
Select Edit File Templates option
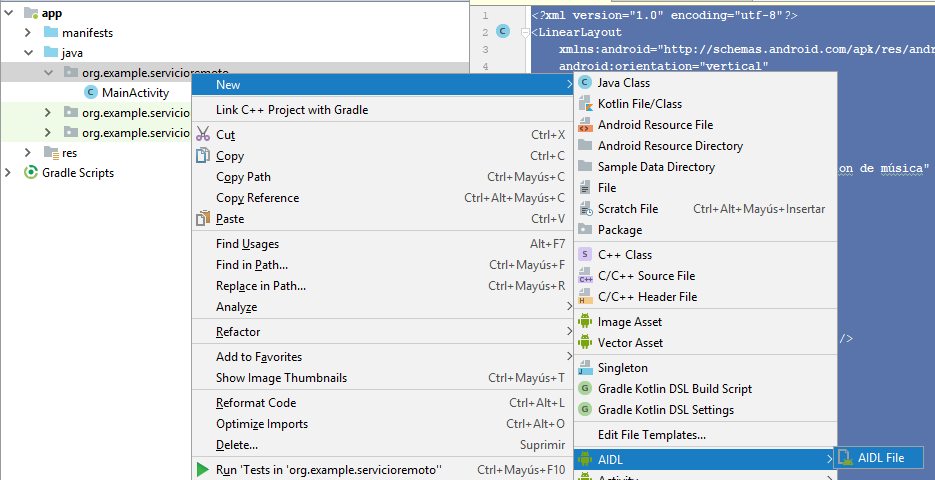tap(651, 435)
